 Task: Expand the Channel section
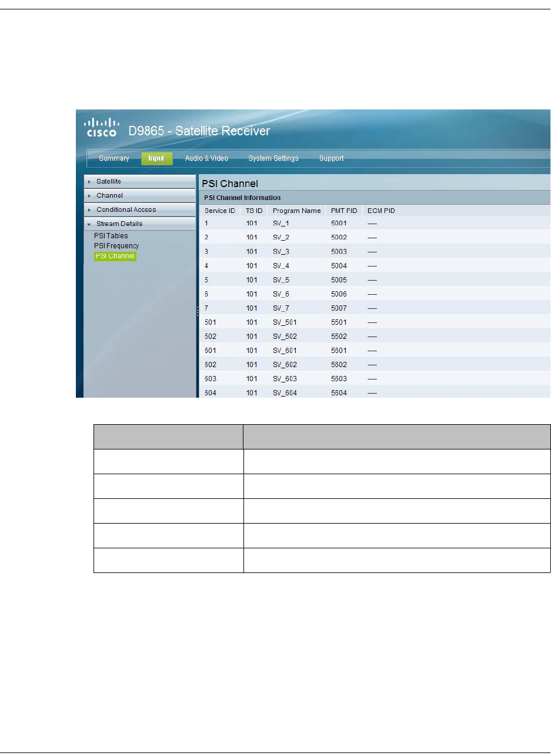click(x=139, y=195)
